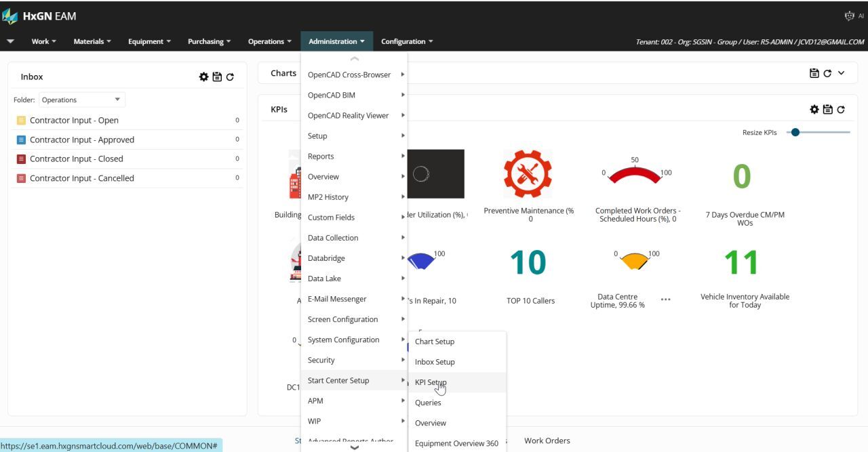This screenshot has width=868, height=452.
Task: Choose Inbox Setup in the submenu
Action: pyautogui.click(x=435, y=362)
